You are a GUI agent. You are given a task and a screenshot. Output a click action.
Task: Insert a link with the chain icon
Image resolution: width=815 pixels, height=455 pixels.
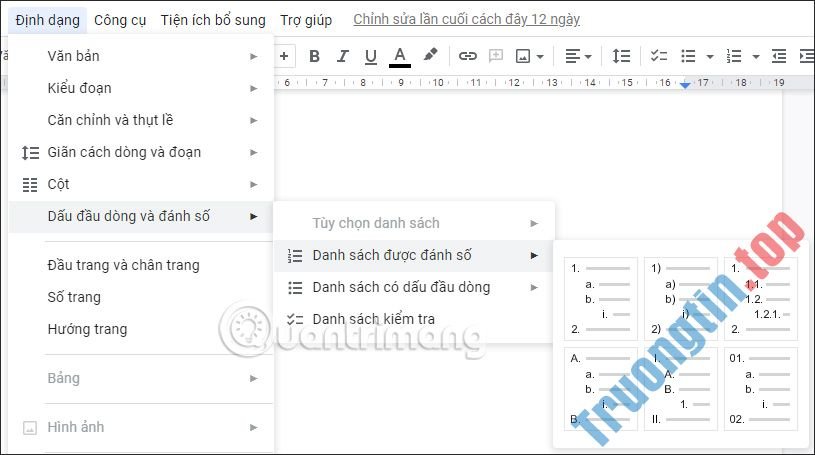click(467, 56)
